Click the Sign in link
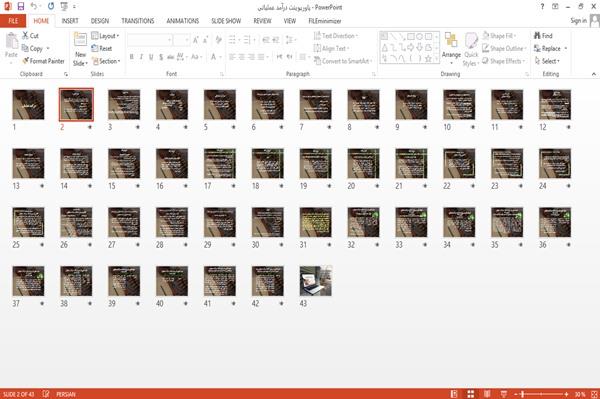This screenshot has width=600, height=399. click(x=578, y=20)
